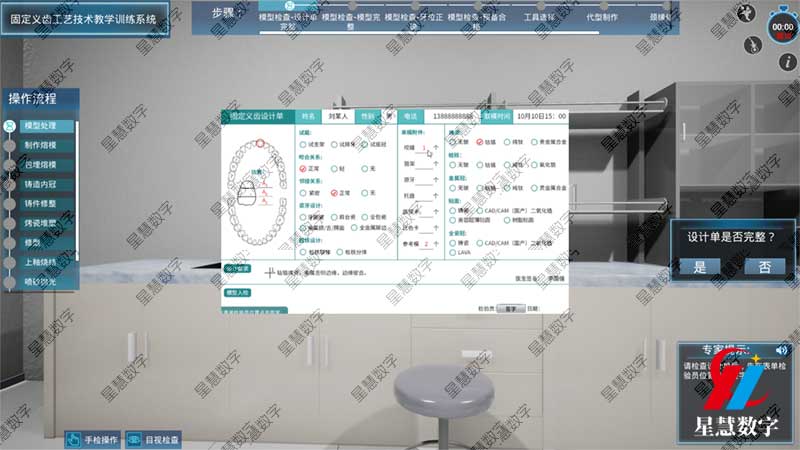Screen dimensions: 800x450
Task: Click the cross marker icon in the notes row
Action: point(268,270)
